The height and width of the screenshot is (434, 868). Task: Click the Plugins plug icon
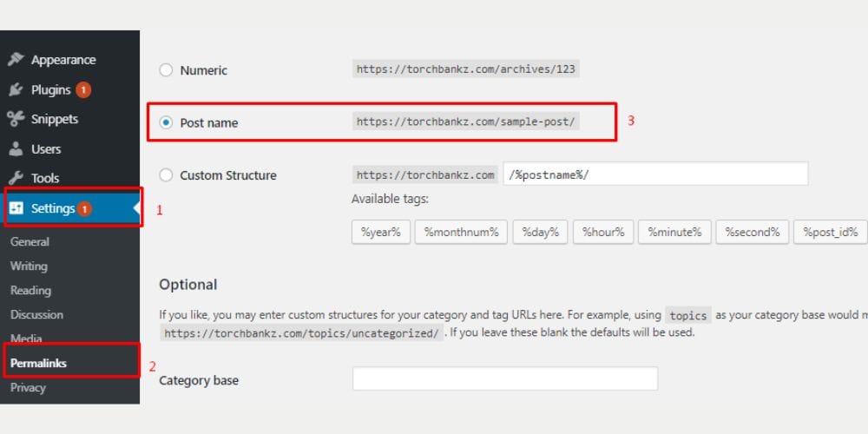click(x=15, y=89)
